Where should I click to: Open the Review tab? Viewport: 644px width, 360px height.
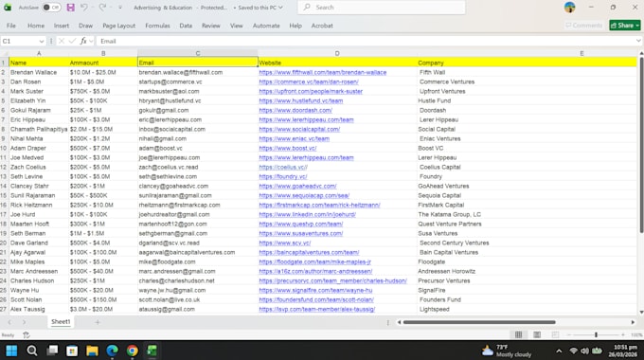point(210,26)
